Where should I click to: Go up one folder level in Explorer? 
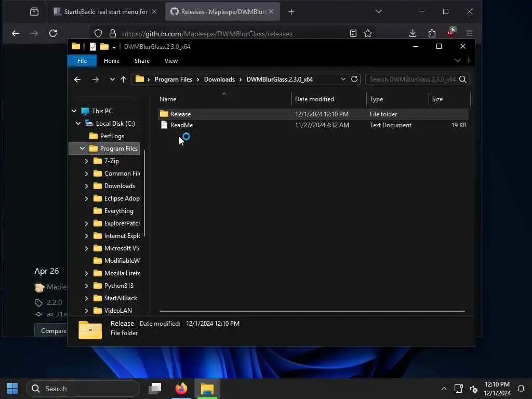[123, 79]
